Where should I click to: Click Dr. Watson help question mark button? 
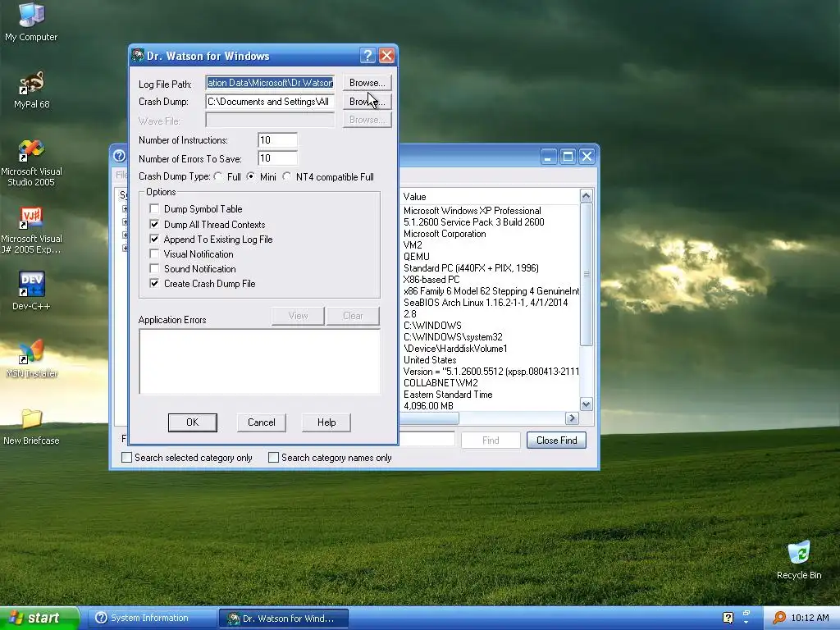click(367, 55)
